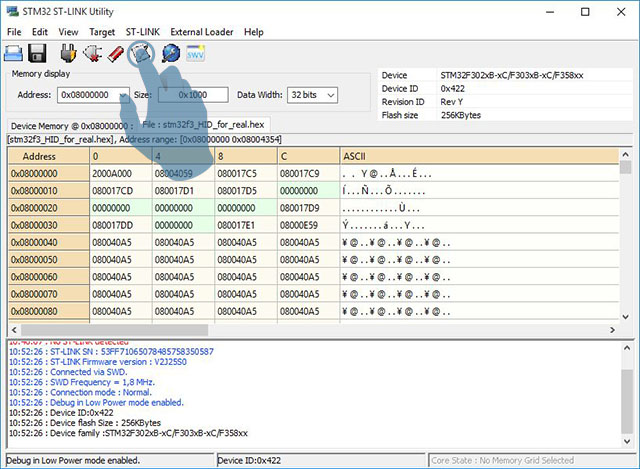Screen dimensions: 640x469
Task: Click the Program verify toolbar icon
Action: [x=142, y=53]
